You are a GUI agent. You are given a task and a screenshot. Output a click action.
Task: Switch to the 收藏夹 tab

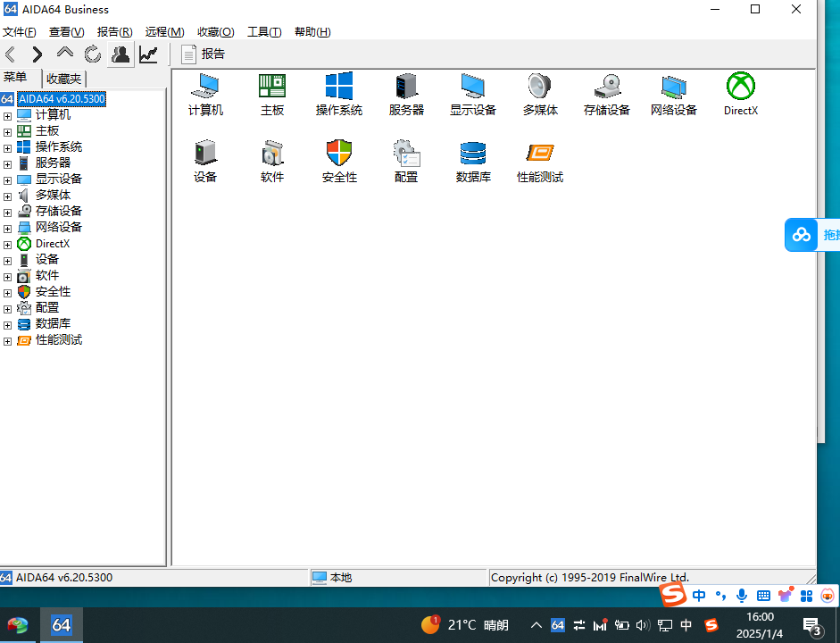pyautogui.click(x=63, y=79)
